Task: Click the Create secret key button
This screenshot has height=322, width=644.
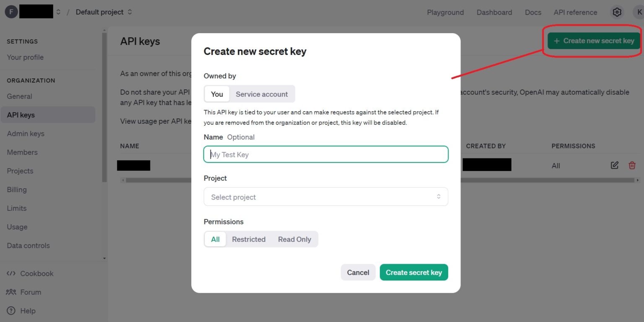Action: (413, 272)
